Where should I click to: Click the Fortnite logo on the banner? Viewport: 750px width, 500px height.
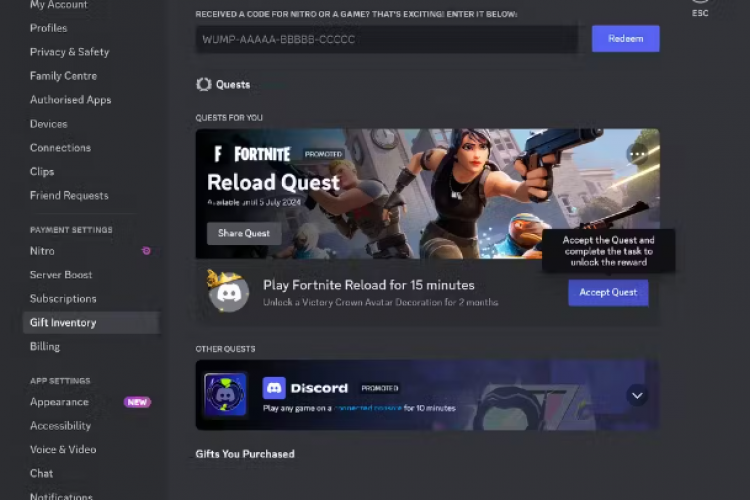(x=252, y=154)
